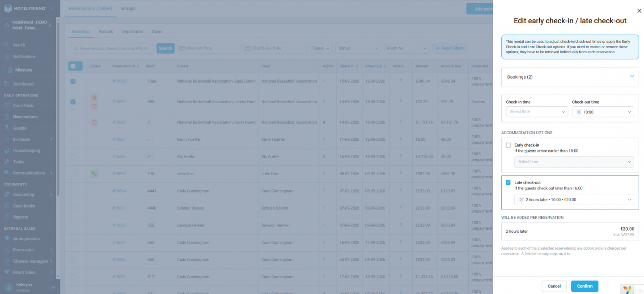Click the Front Desk sidebar icon
The image size is (644, 294).
pyautogui.click(x=7, y=105)
